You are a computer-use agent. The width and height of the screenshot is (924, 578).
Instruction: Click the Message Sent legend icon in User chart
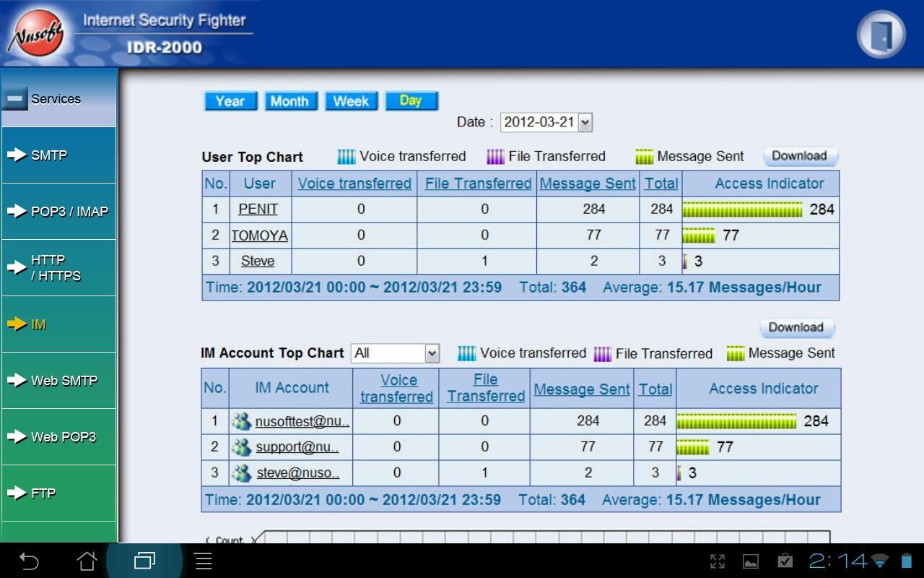(644, 157)
